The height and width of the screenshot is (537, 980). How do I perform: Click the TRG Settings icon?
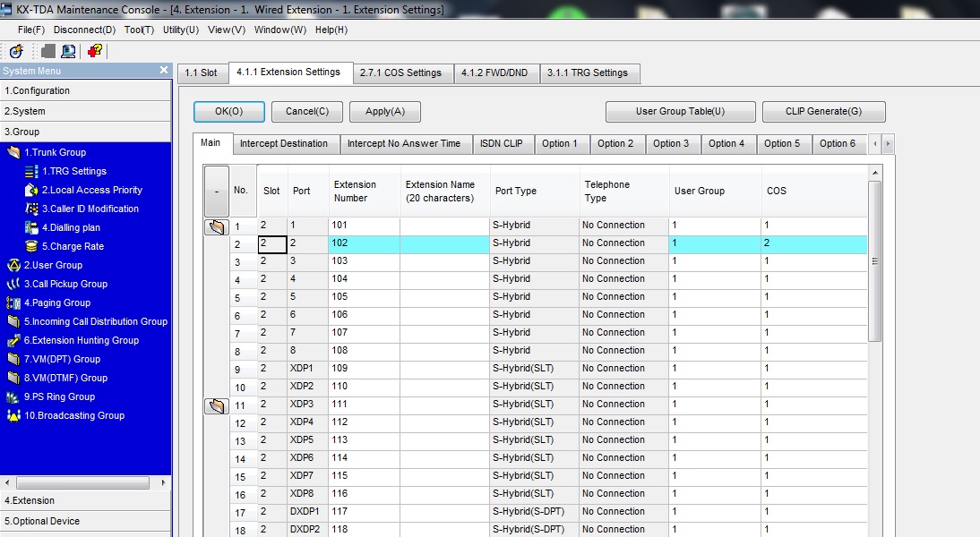coord(31,171)
